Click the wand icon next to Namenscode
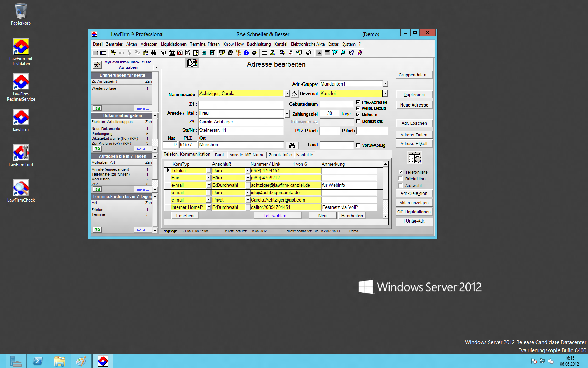The width and height of the screenshot is (588, 368). 295,94
